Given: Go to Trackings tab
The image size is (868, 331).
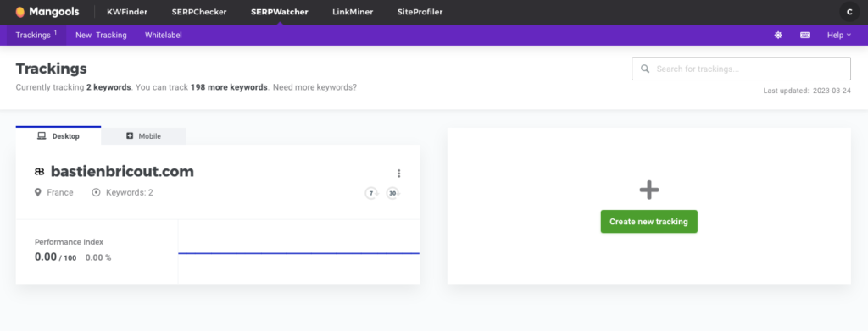Looking at the screenshot, I should point(36,35).
